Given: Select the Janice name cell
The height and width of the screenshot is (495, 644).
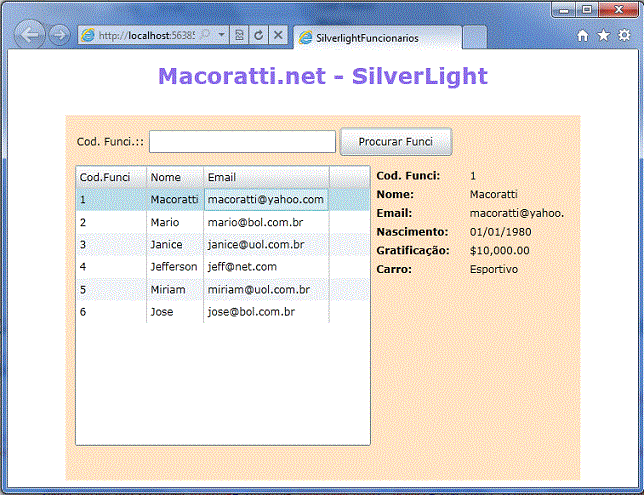Looking at the screenshot, I should [175, 244].
